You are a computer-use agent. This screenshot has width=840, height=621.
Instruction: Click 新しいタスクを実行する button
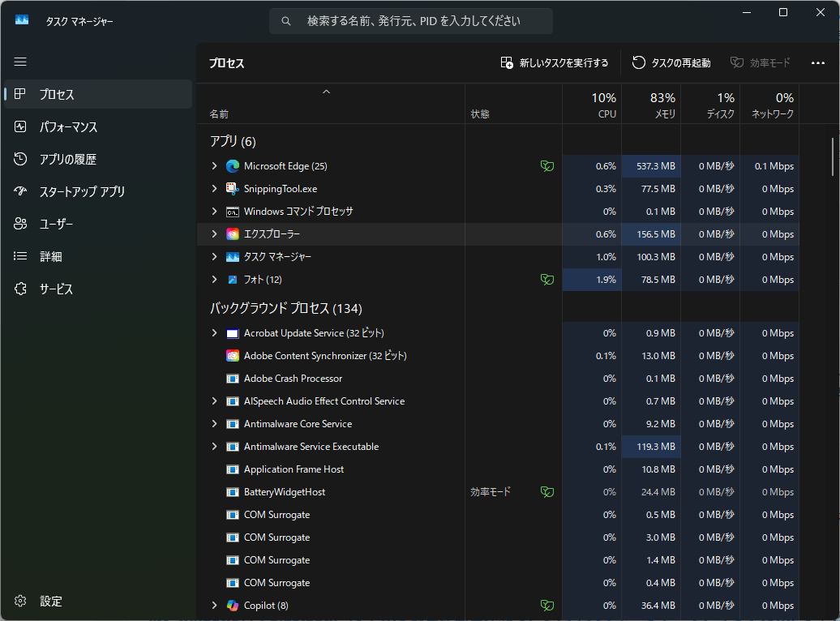tap(555, 62)
